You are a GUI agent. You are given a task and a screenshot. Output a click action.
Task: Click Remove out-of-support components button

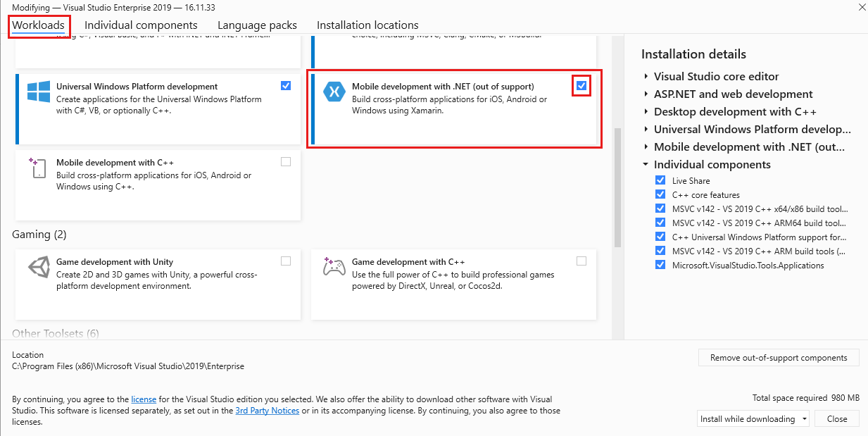coord(779,358)
